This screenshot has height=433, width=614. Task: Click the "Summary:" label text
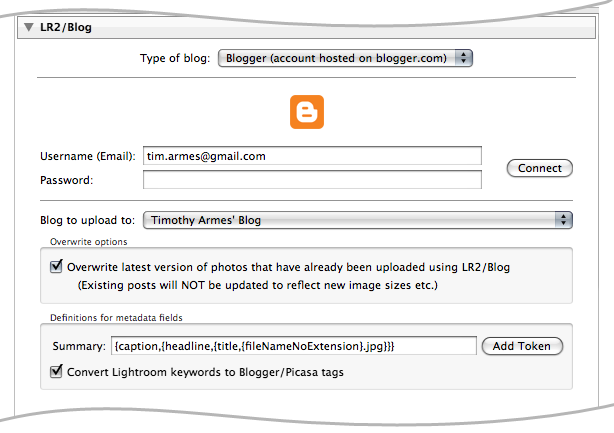[x=79, y=346]
